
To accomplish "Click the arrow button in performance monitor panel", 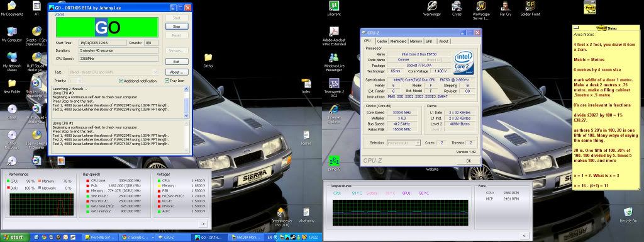I will tap(203, 224).
